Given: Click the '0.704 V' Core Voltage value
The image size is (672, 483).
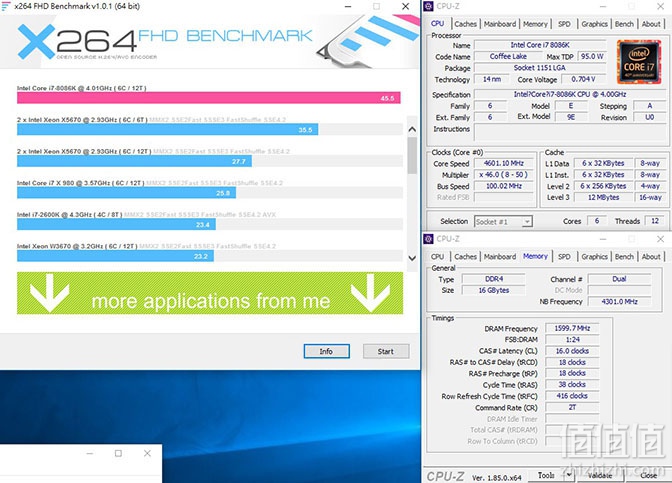Looking at the screenshot, I should 583,79.
